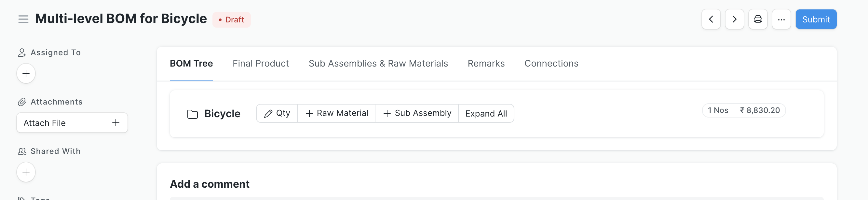Go to next document arrow

734,19
